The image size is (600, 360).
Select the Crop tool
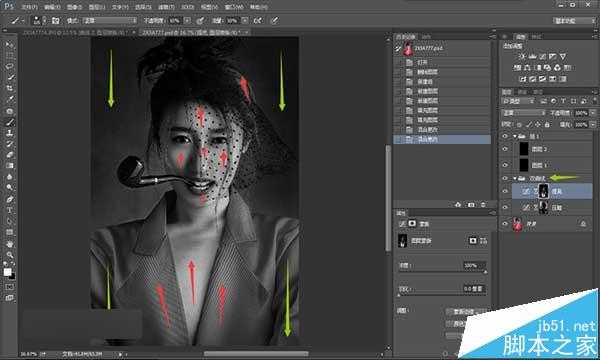9,88
